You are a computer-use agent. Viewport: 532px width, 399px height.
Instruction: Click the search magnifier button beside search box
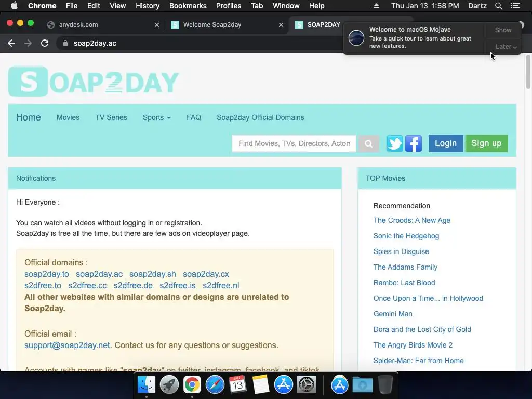pos(368,143)
